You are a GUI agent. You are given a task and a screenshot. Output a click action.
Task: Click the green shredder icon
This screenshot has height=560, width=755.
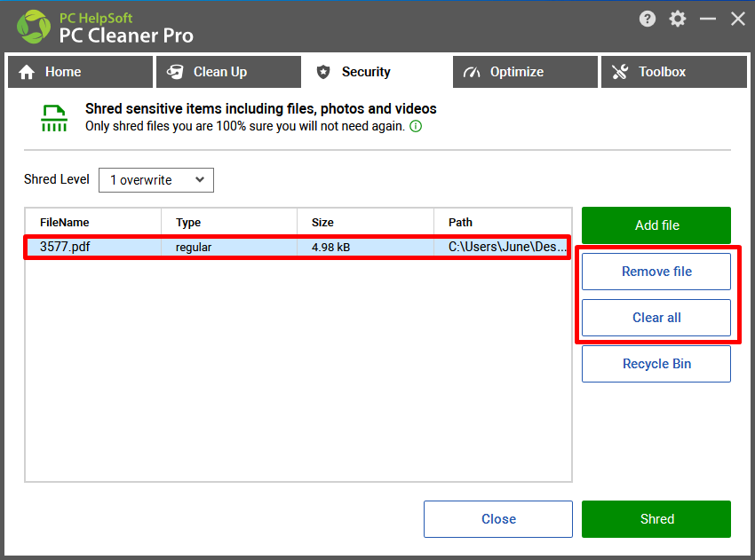tap(54, 118)
